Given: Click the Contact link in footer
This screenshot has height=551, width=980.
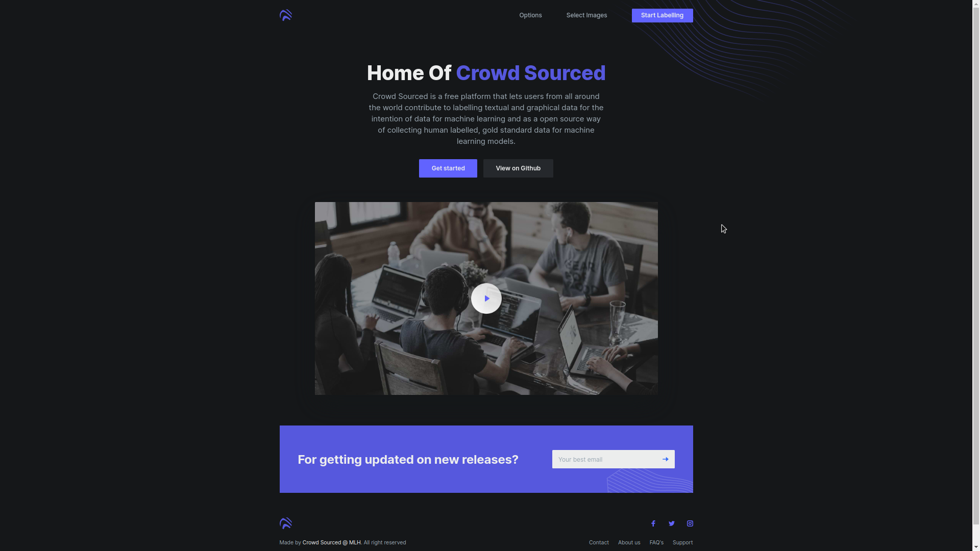Looking at the screenshot, I should click(x=598, y=542).
